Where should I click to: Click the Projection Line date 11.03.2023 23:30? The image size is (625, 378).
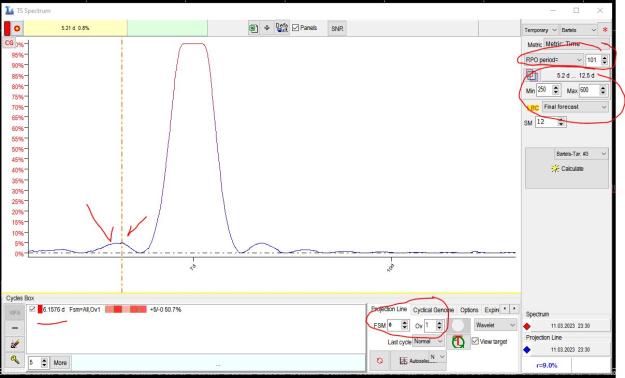click(x=570, y=350)
